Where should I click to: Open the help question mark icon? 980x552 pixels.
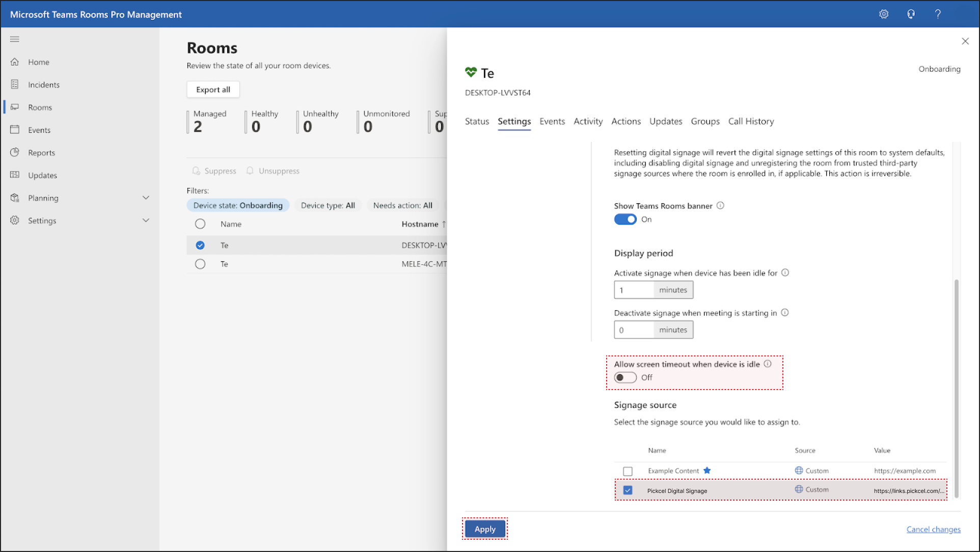tap(938, 14)
